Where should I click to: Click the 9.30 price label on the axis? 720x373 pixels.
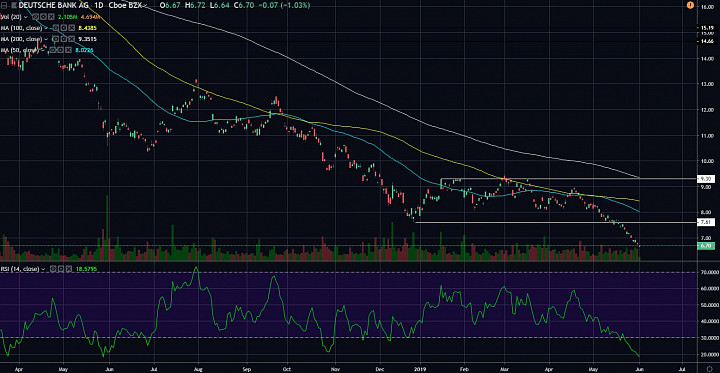point(705,178)
